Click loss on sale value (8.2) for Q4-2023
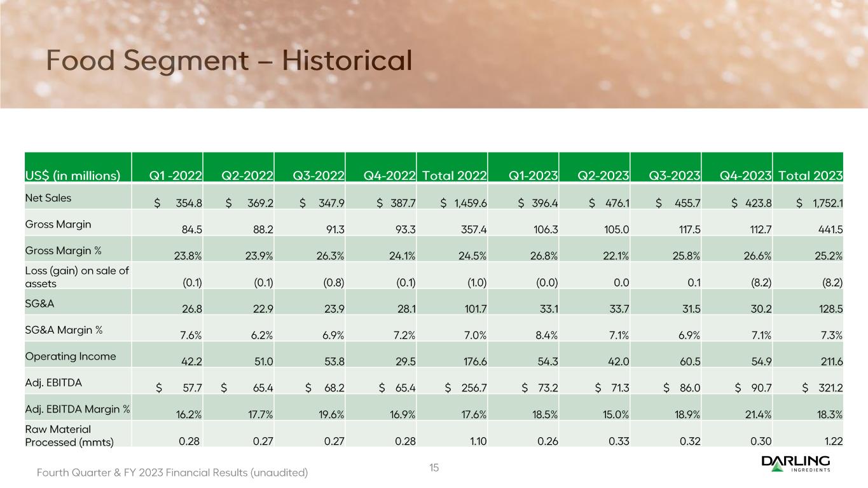Viewport: 868px width, 488px height. [x=761, y=282]
